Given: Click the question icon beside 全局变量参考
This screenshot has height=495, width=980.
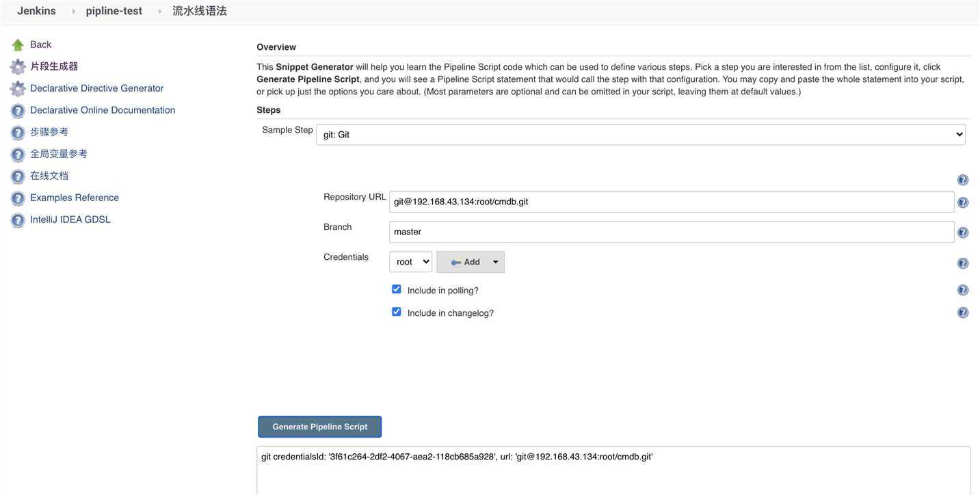Looking at the screenshot, I should coord(18,155).
